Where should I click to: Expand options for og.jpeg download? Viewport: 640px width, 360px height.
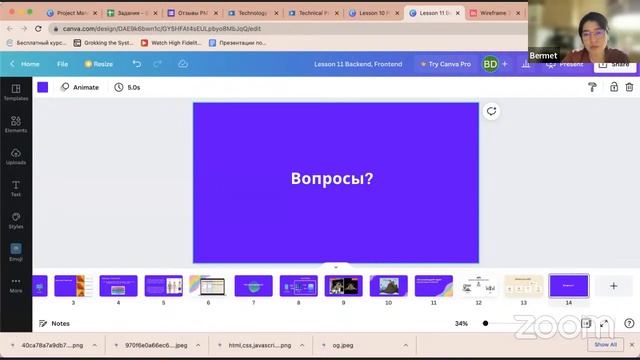pos(406,345)
